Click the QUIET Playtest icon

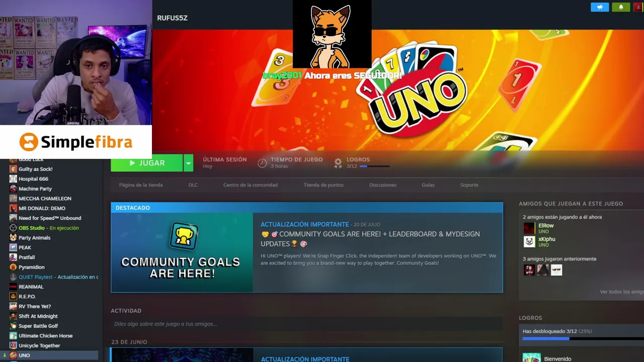[x=13, y=277]
